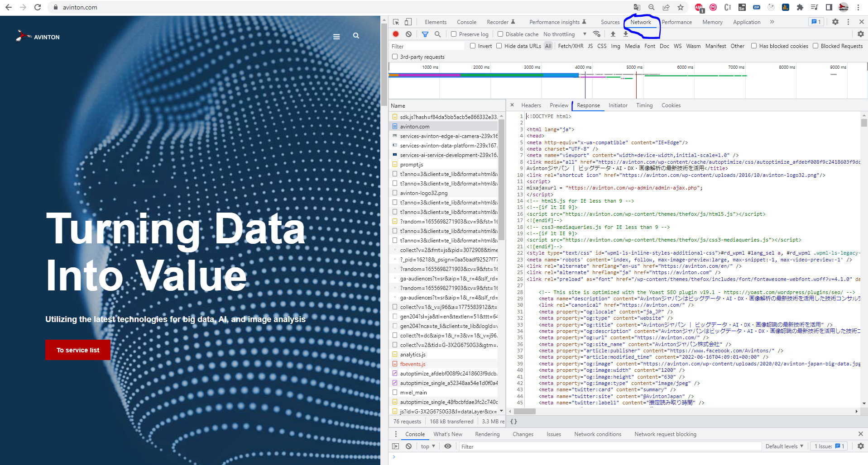This screenshot has height=465, width=868.
Task: Share this page from the address bar
Action: pos(666,7)
